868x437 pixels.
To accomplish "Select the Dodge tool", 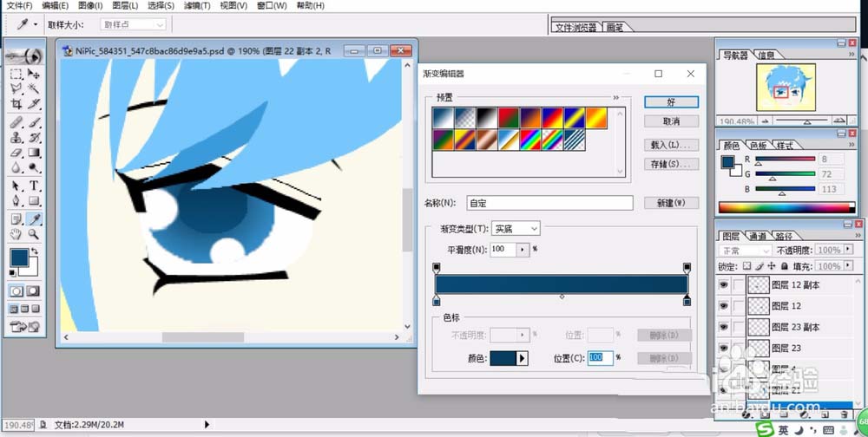I will (x=34, y=167).
